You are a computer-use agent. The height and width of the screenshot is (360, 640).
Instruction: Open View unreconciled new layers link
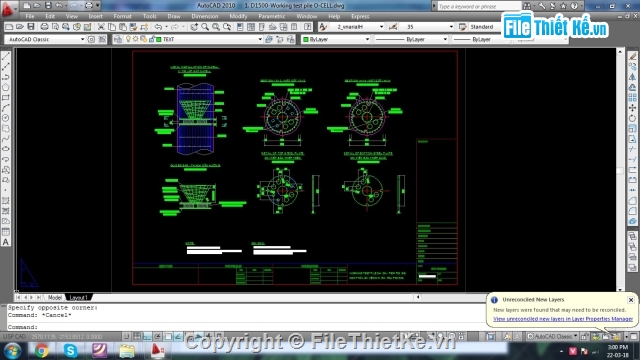(x=563, y=319)
